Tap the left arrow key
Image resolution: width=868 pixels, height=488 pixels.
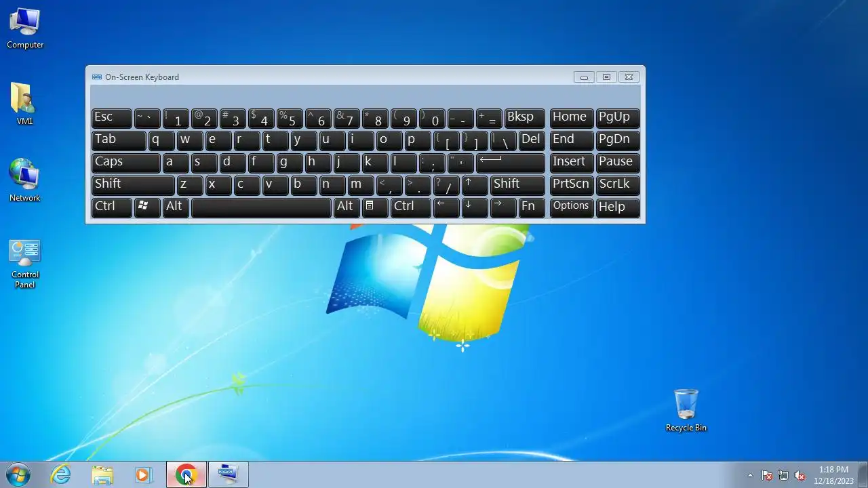[446, 207]
